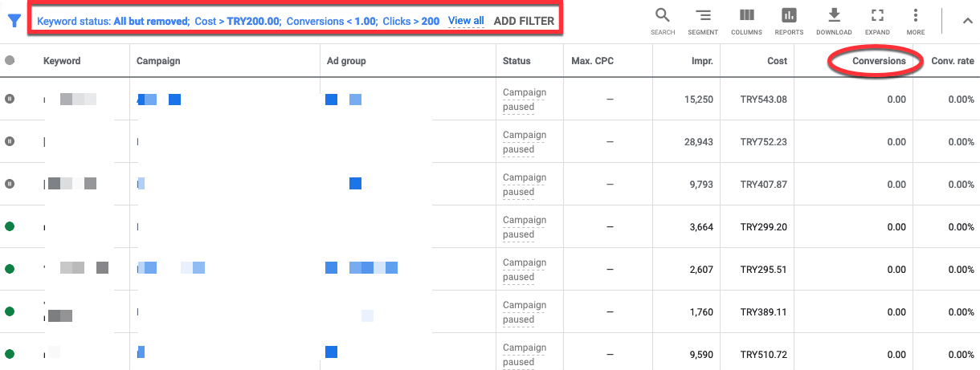Screen dimensions: 980x370
Task: Click the blue filter funnel icon
Action: pyautogui.click(x=14, y=22)
